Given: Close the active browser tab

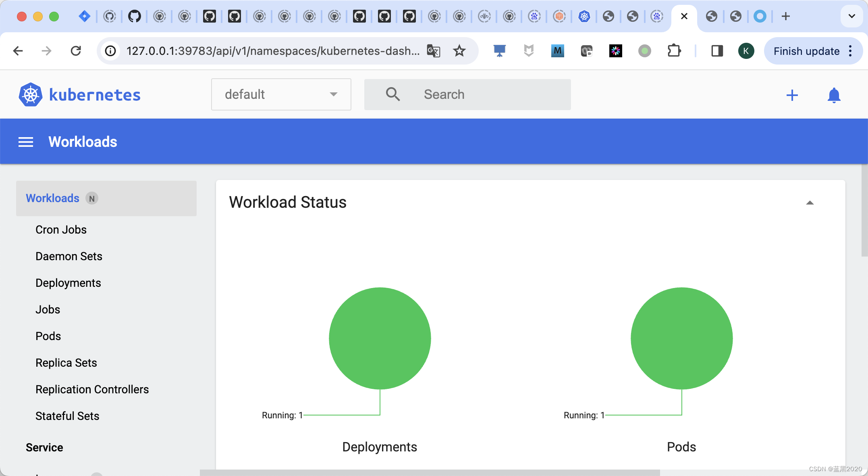Looking at the screenshot, I should [684, 16].
